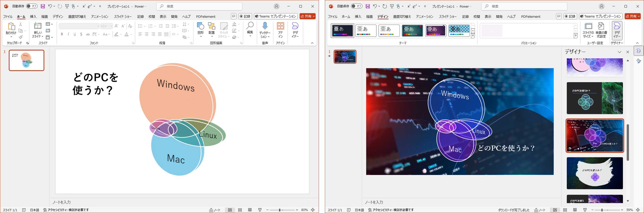The height and width of the screenshot is (213, 644).
Task: Click Slide Show icon in right status bar
Action: pos(585,210)
